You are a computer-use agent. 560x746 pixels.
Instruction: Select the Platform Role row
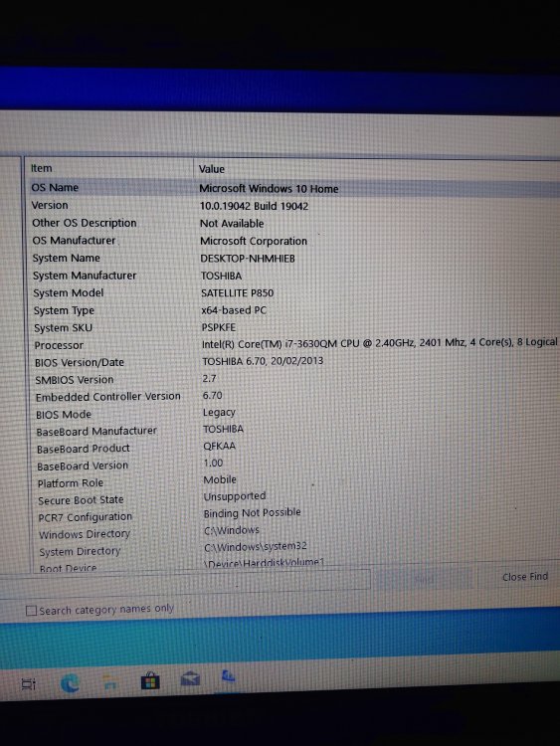click(71, 482)
